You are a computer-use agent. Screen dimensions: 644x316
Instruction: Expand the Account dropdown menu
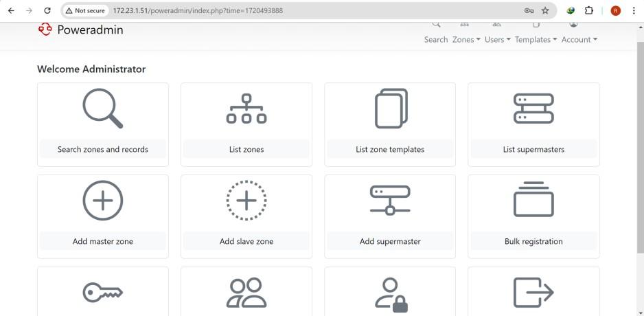(x=579, y=39)
